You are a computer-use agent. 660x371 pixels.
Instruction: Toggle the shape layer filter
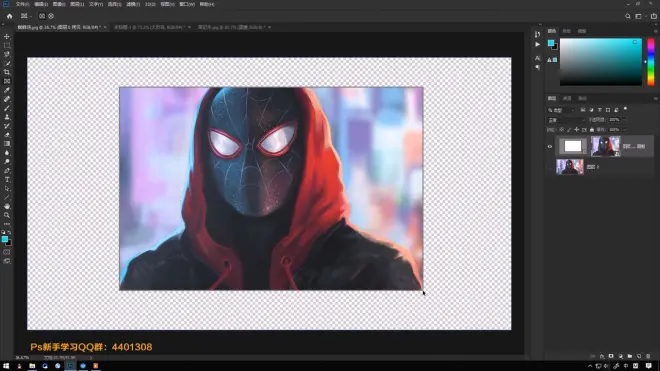point(608,110)
